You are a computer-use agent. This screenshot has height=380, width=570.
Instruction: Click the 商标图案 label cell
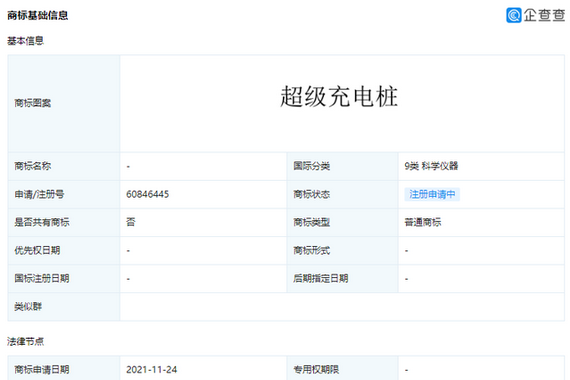[64, 103]
